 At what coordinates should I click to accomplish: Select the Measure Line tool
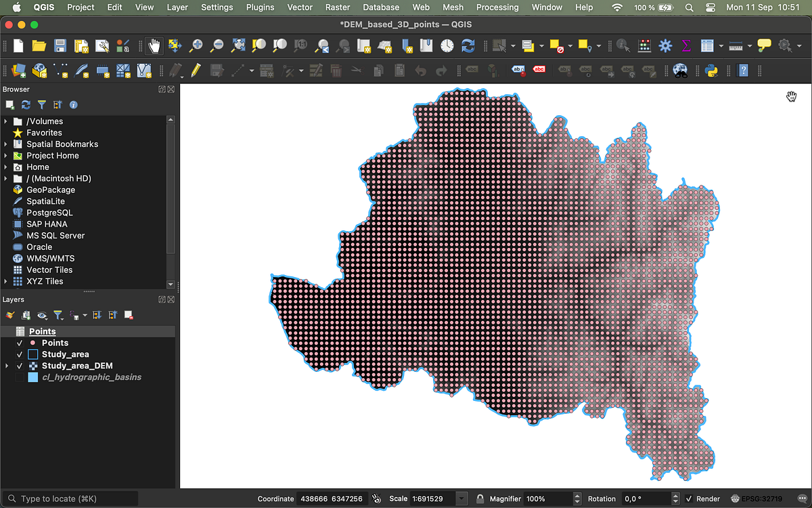tap(735, 44)
